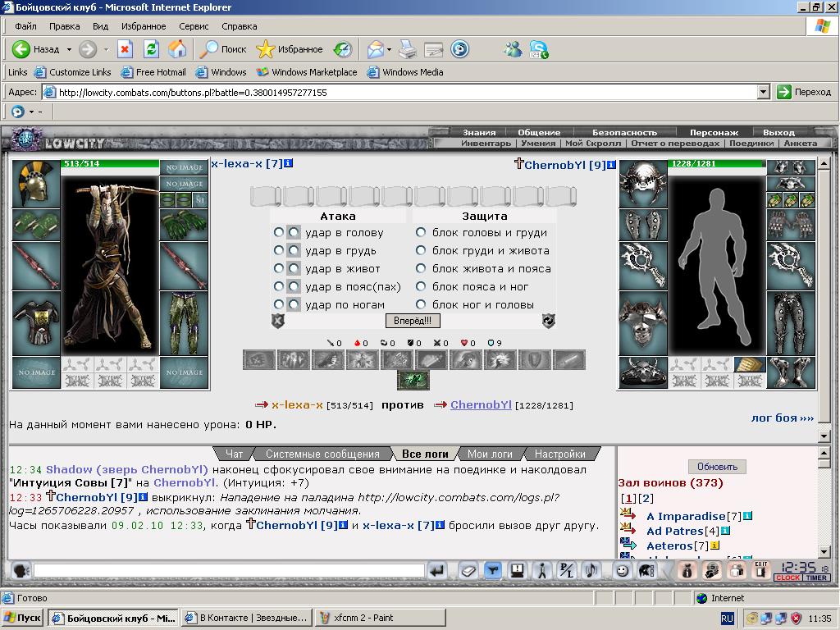
Task: Open the Back button history dropdown arrow
Action: tap(69, 49)
